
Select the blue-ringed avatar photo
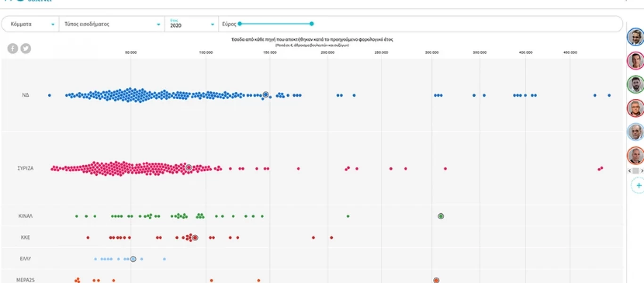tap(636, 37)
